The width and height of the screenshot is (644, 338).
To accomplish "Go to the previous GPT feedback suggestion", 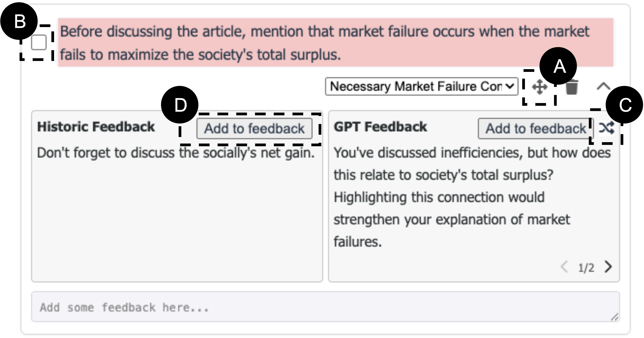I will (564, 267).
